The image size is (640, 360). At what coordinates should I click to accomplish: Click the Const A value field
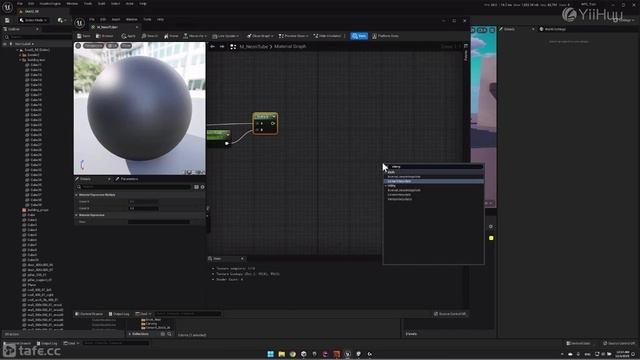coord(144,202)
